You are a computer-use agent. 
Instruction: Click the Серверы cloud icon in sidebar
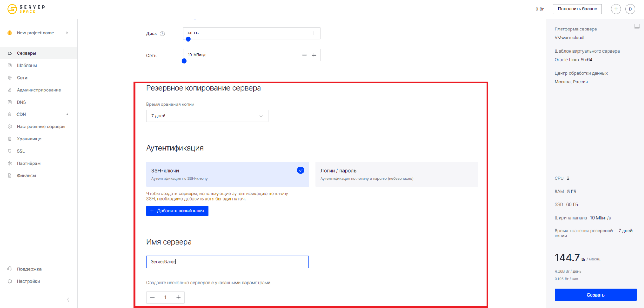(x=10, y=53)
